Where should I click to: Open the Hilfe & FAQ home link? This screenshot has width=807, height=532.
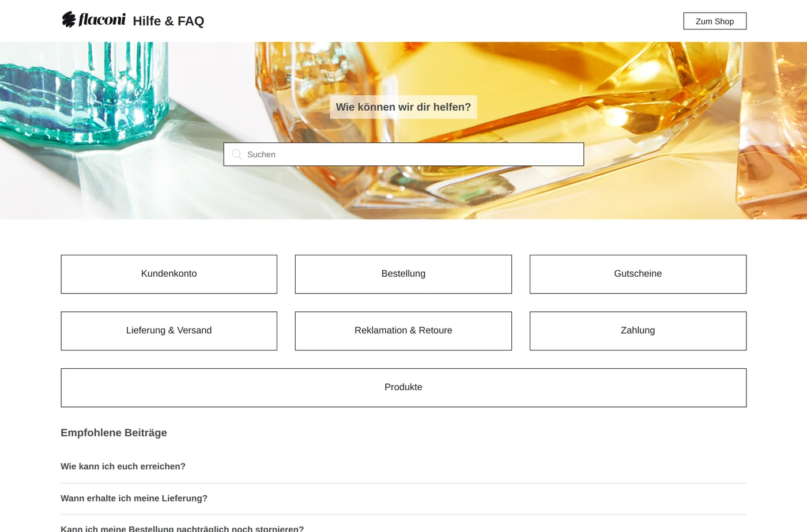(168, 21)
